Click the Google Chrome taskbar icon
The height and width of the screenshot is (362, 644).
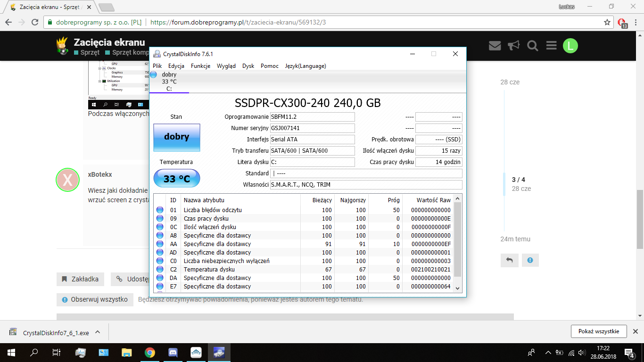point(150,352)
